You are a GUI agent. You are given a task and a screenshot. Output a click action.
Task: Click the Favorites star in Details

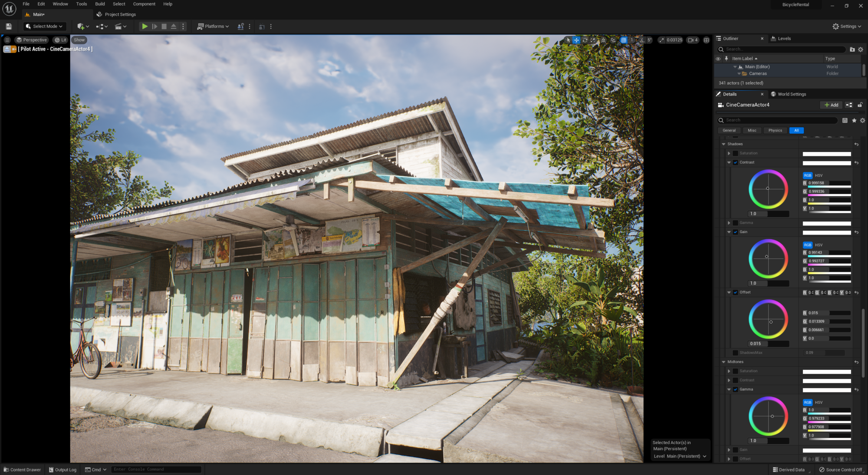(x=854, y=120)
